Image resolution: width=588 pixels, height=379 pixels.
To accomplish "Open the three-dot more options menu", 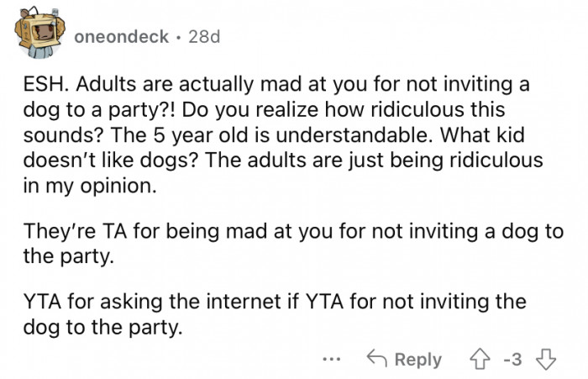I will click(333, 359).
